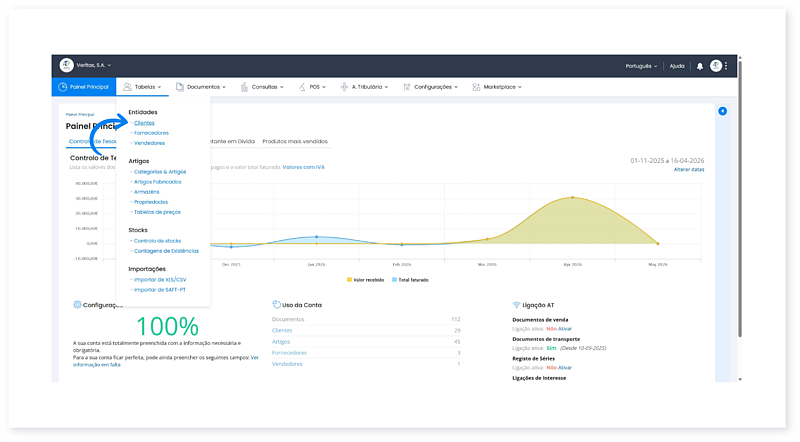The width and height of the screenshot is (800, 442).
Task: Open Artigos link in Uso da Conta
Action: point(281,342)
